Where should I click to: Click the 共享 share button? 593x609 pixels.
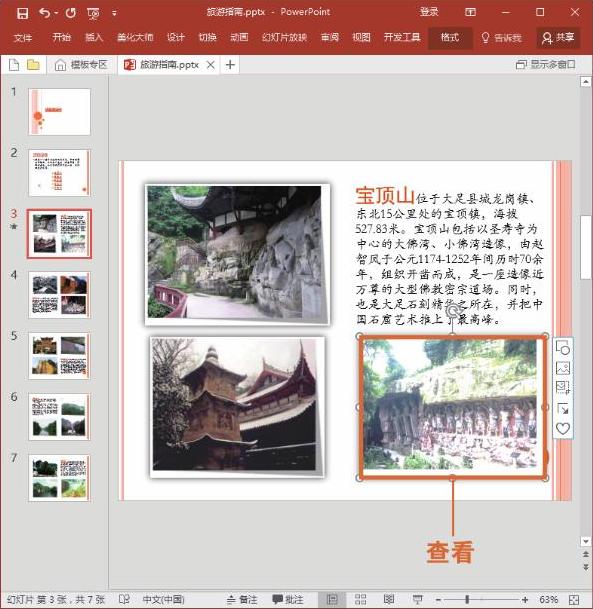558,38
